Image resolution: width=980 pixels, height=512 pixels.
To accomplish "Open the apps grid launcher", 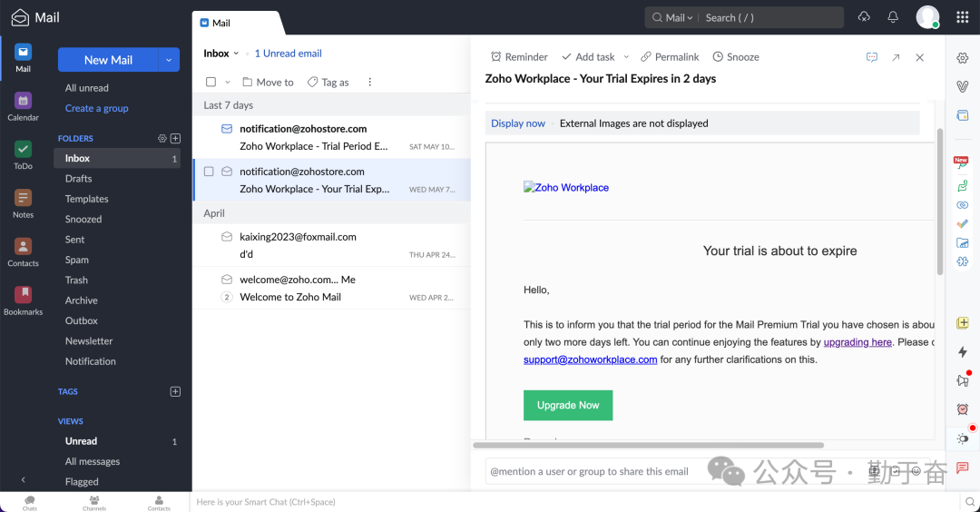I will click(x=963, y=17).
